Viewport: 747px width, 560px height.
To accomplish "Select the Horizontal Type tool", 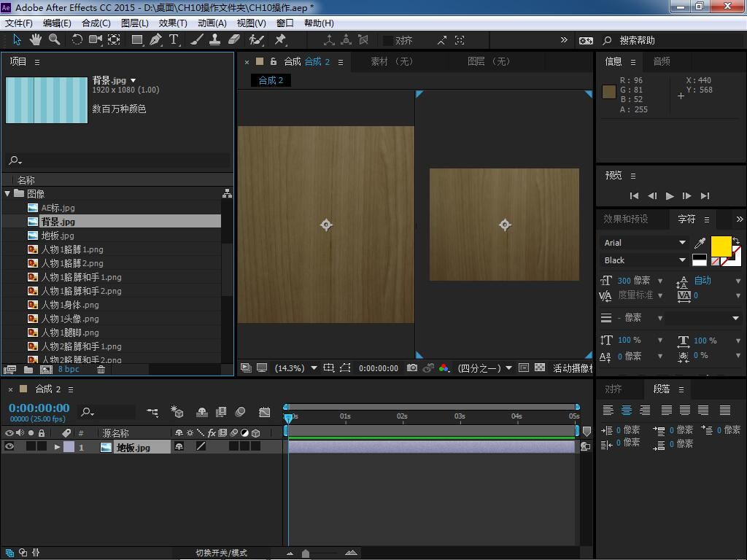I will point(174,40).
